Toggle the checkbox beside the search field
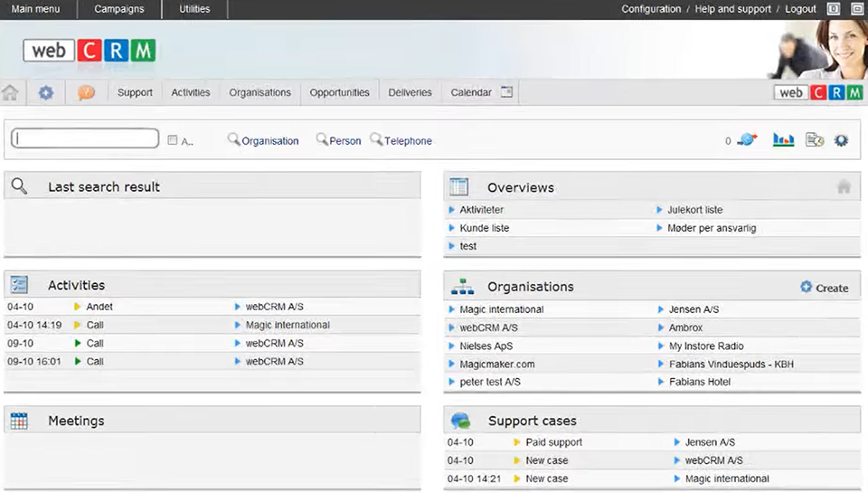 click(x=172, y=140)
